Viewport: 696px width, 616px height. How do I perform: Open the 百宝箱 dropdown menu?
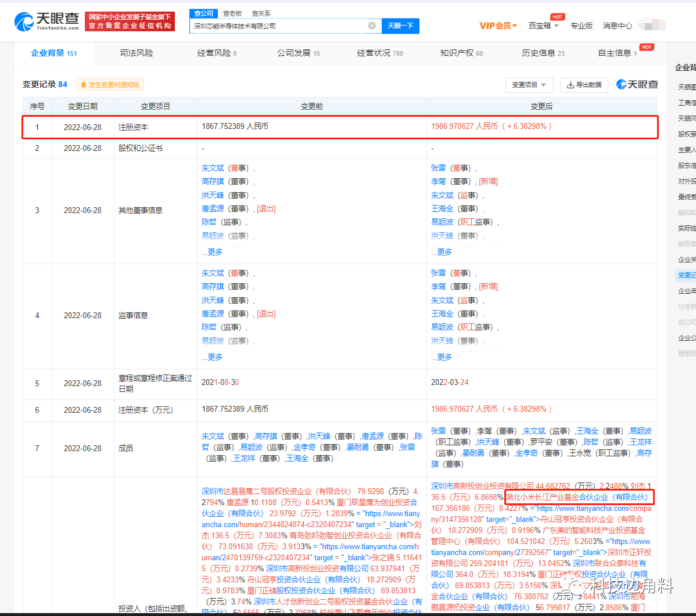pyautogui.click(x=543, y=26)
